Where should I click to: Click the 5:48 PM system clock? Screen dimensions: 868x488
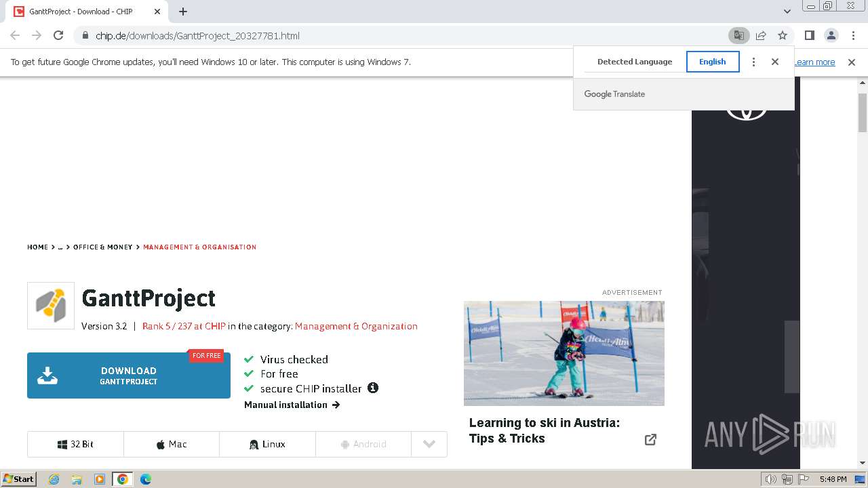click(x=833, y=479)
